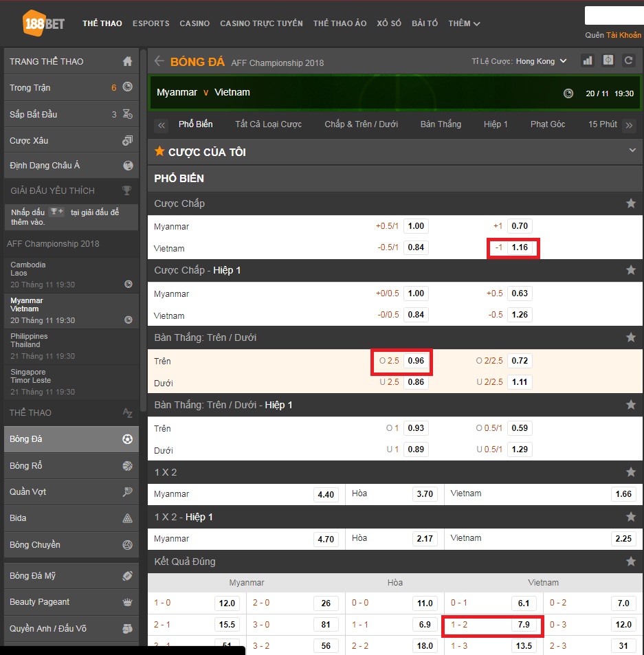Open XỔ SỐ in the top menu

[389, 23]
